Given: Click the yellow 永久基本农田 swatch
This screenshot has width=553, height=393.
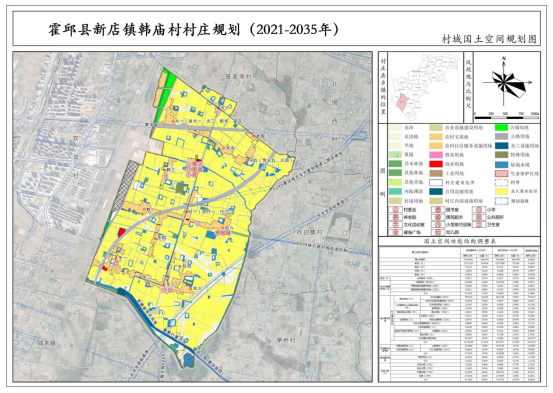Looking at the screenshot, I should [501, 192].
